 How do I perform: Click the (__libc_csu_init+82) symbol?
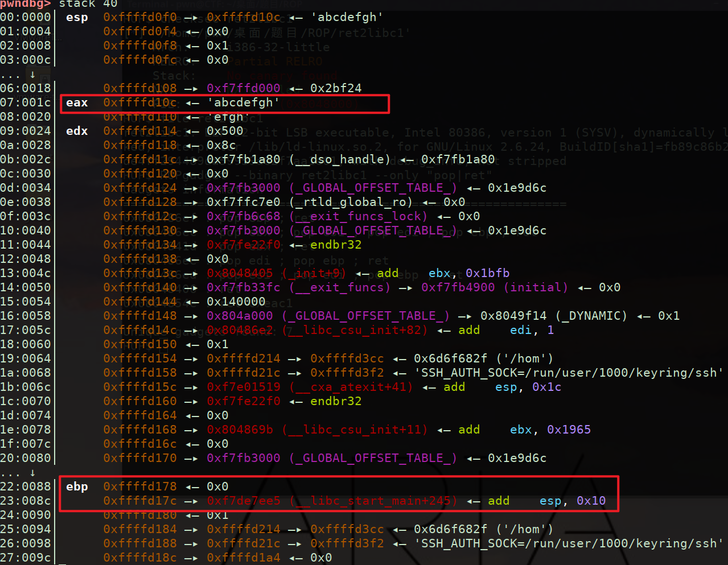[x=355, y=331]
